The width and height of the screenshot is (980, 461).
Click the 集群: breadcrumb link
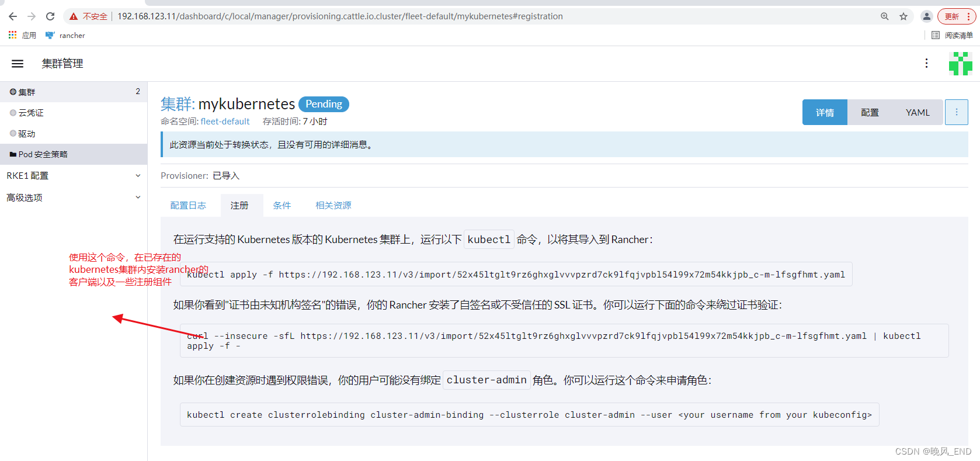click(178, 104)
